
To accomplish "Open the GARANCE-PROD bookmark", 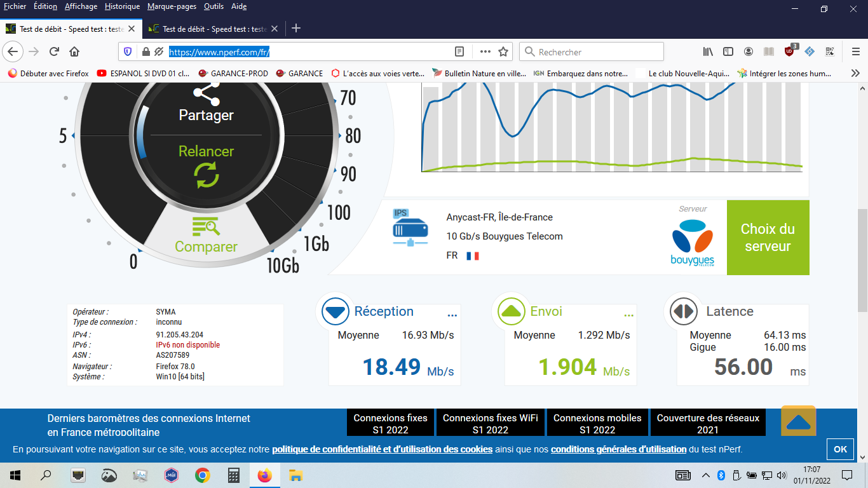I will [x=233, y=73].
